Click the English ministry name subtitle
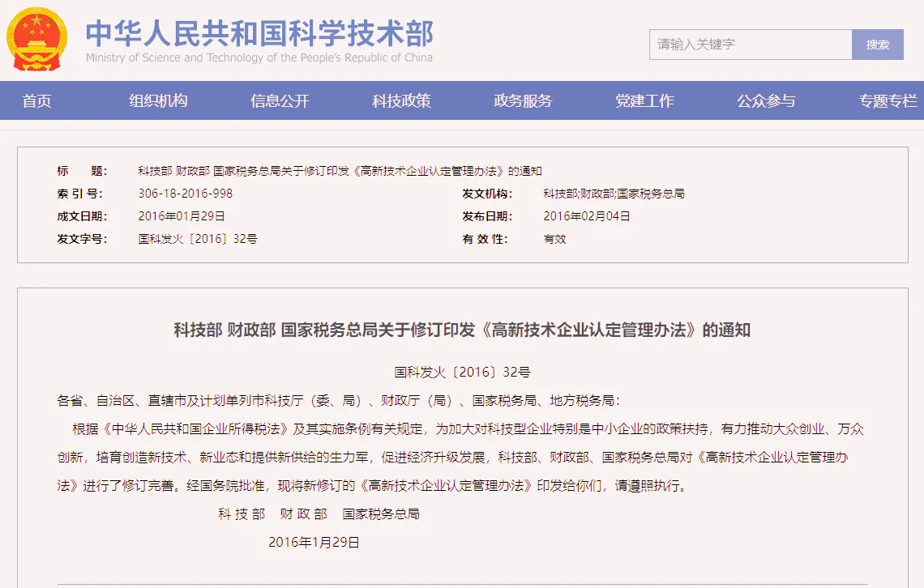This screenshot has width=924, height=588. point(259,58)
